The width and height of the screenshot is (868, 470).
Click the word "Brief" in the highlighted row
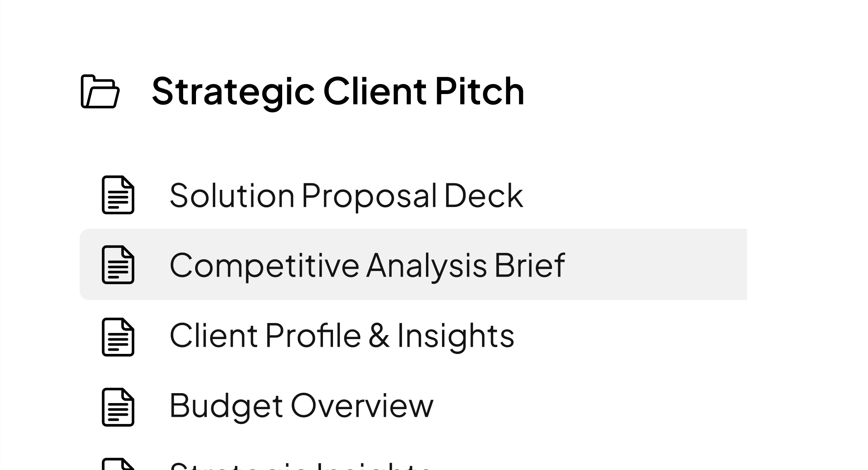coord(529,265)
